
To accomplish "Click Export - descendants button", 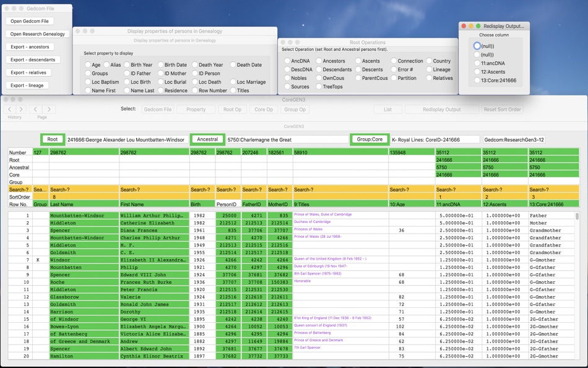I will tap(33, 59).
